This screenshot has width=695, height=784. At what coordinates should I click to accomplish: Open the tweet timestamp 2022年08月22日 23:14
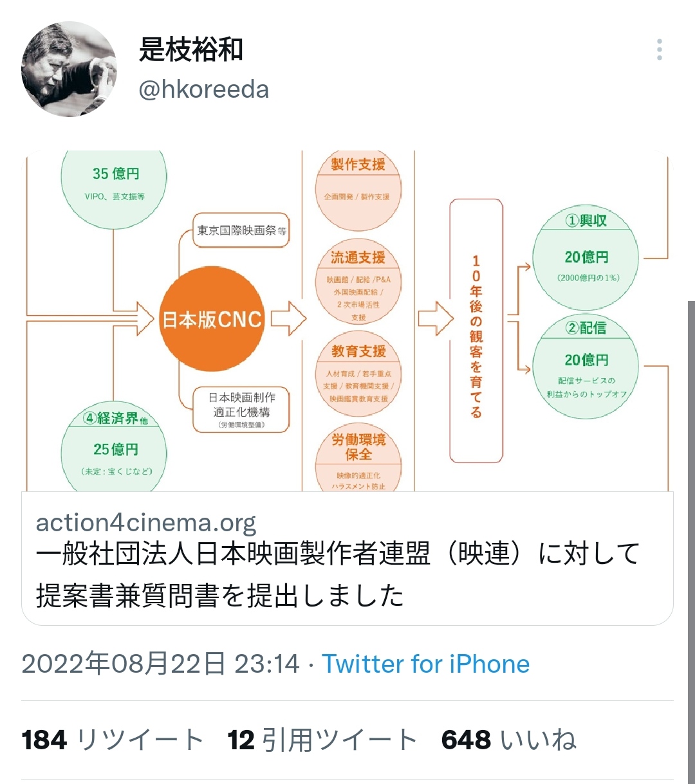161,664
